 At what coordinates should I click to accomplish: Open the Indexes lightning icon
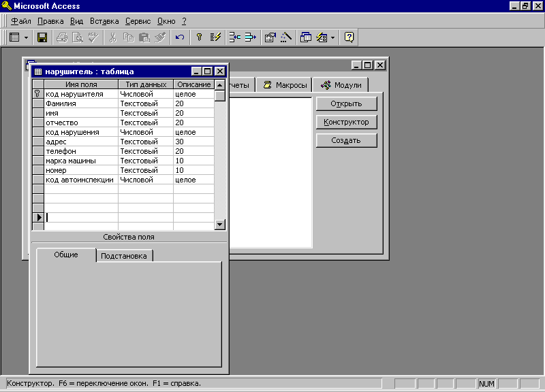[215, 37]
